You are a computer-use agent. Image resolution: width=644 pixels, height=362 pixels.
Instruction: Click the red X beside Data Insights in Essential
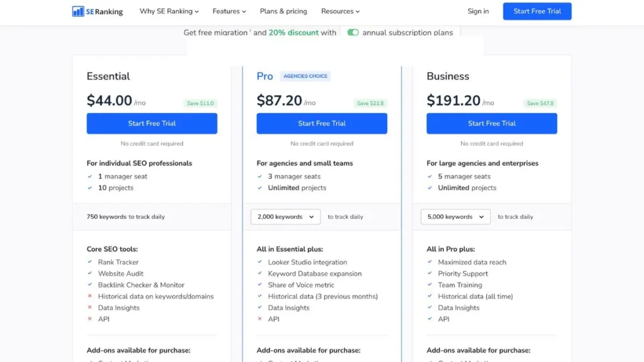click(x=91, y=307)
